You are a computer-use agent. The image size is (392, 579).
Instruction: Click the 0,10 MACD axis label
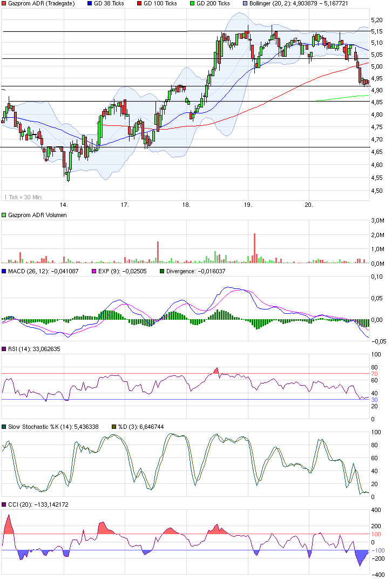(x=377, y=277)
